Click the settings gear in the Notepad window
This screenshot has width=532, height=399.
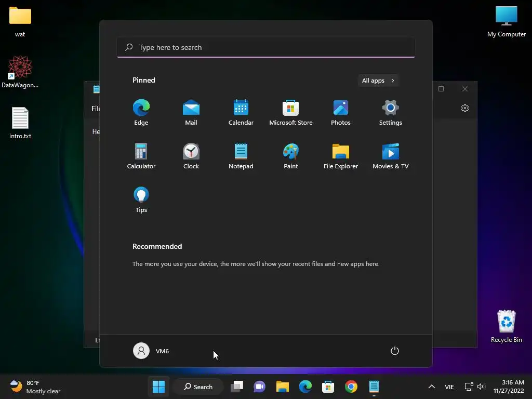click(465, 108)
